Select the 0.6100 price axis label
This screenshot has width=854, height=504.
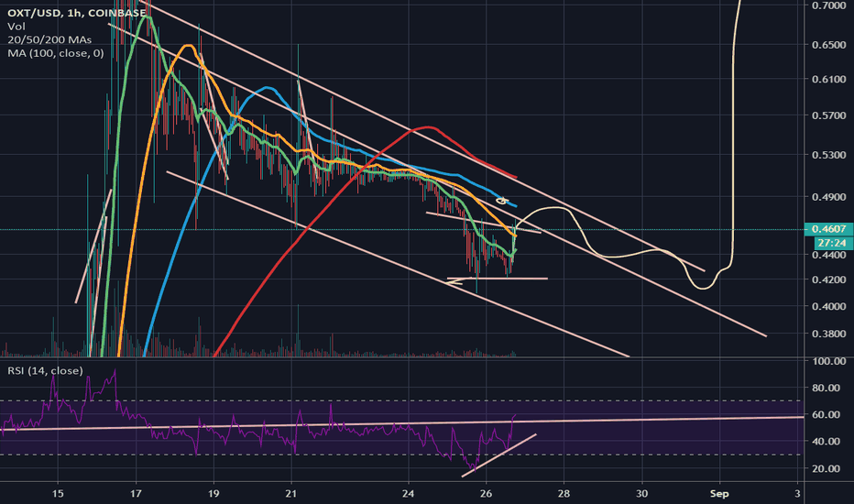[x=829, y=80]
